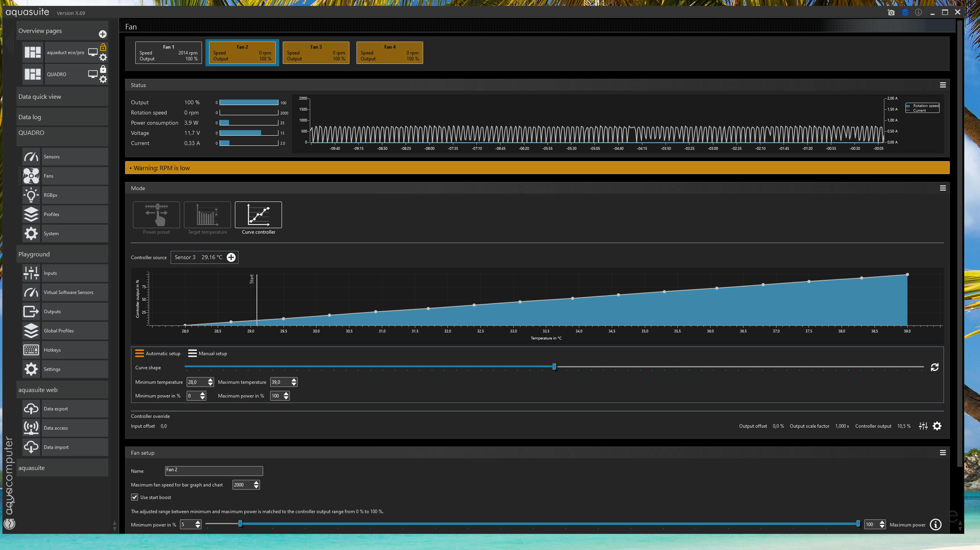The height and width of the screenshot is (550, 980).
Task: Open the Status panel hamburger menu
Action: [943, 85]
